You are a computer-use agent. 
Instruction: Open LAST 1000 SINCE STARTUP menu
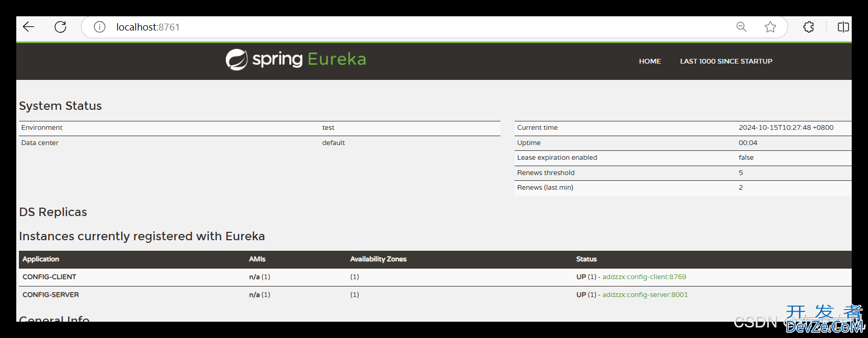726,62
